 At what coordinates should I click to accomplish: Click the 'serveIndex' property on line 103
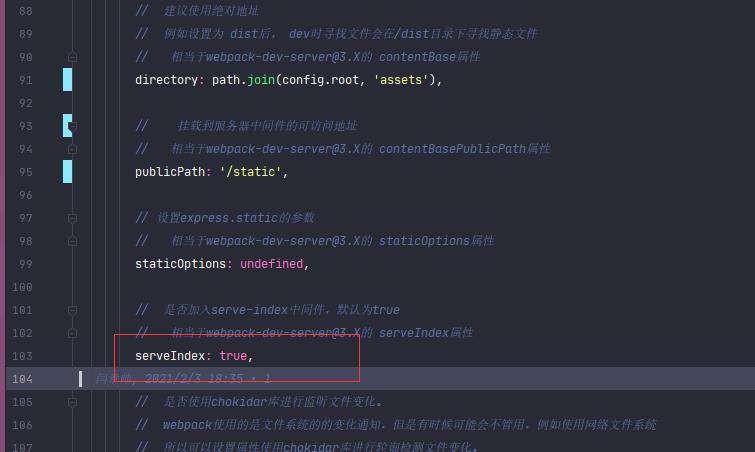tap(170, 356)
